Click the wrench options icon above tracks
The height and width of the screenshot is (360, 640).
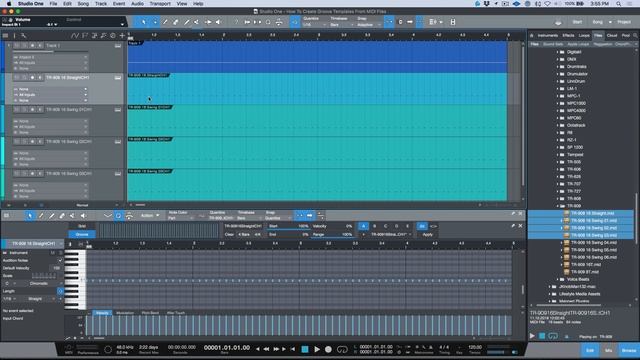click(24, 36)
